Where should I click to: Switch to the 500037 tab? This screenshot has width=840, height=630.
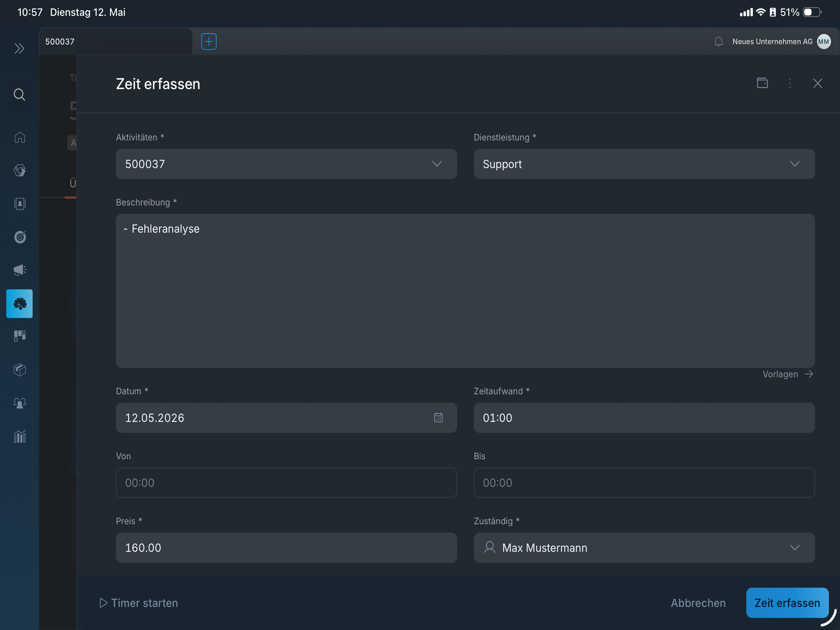click(x=115, y=42)
